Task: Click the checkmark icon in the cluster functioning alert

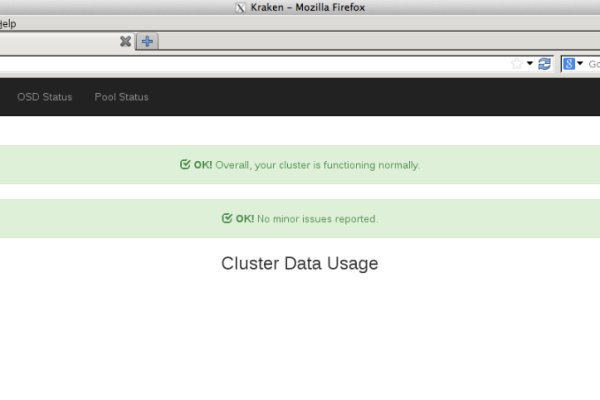Action: (185, 165)
